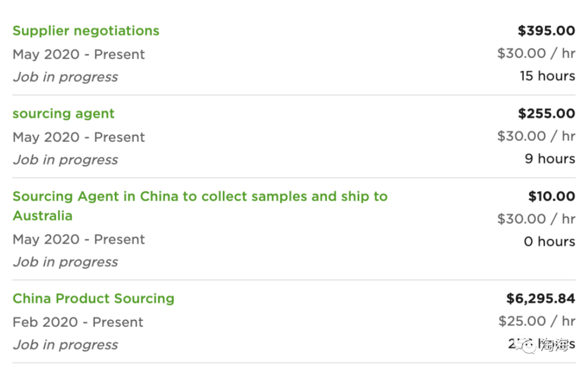Viewport: 588px width, 371px height.
Task: Click the $10.00 earnings amount
Action: tap(552, 196)
